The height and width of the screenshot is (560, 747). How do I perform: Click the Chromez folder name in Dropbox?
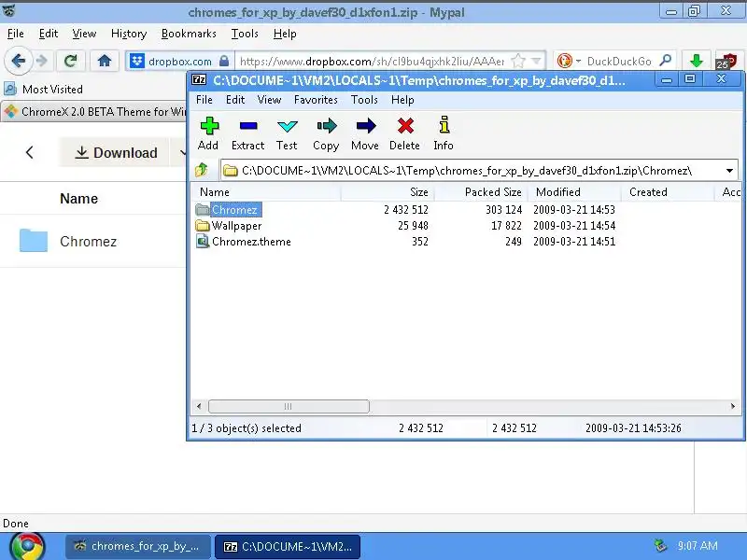point(88,242)
